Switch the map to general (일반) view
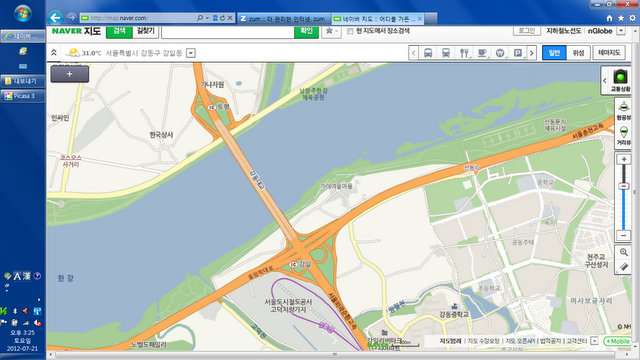Viewport: 640px width, 360px height. [554, 53]
